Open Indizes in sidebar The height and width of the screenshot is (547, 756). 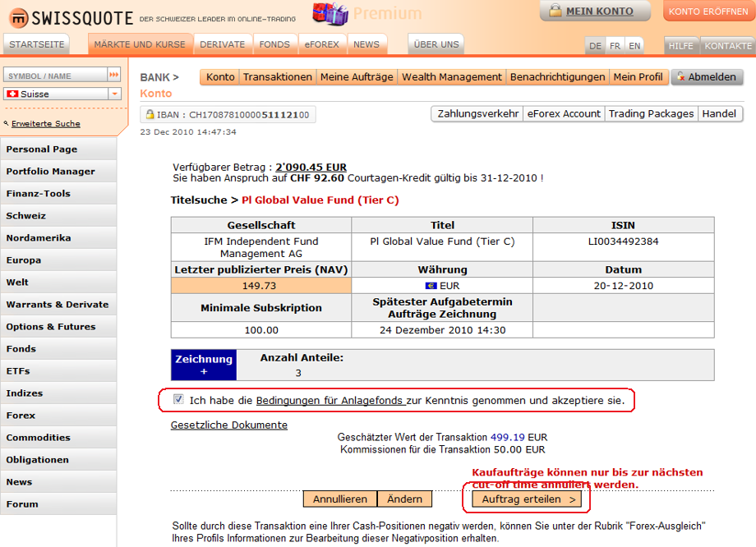[x=58, y=393]
